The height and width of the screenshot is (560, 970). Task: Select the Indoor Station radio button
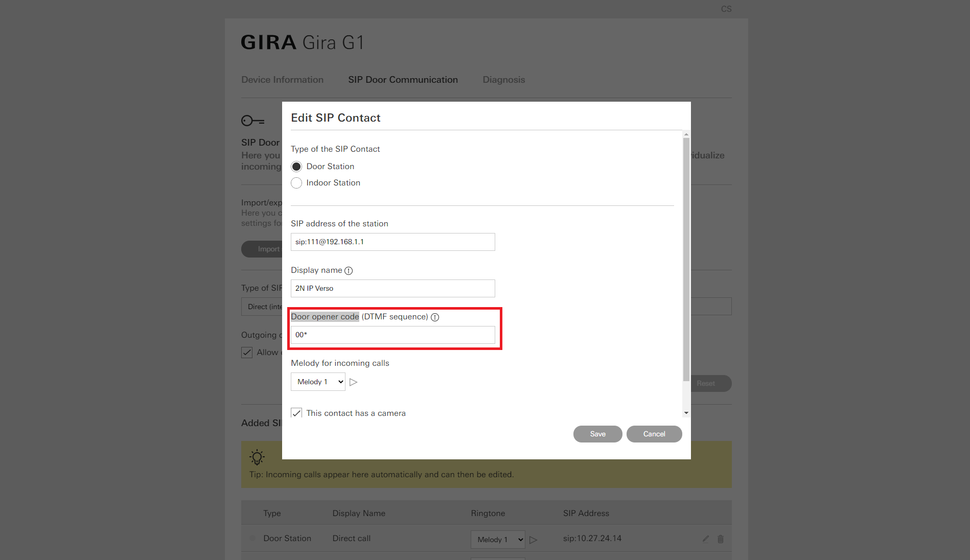[296, 183]
